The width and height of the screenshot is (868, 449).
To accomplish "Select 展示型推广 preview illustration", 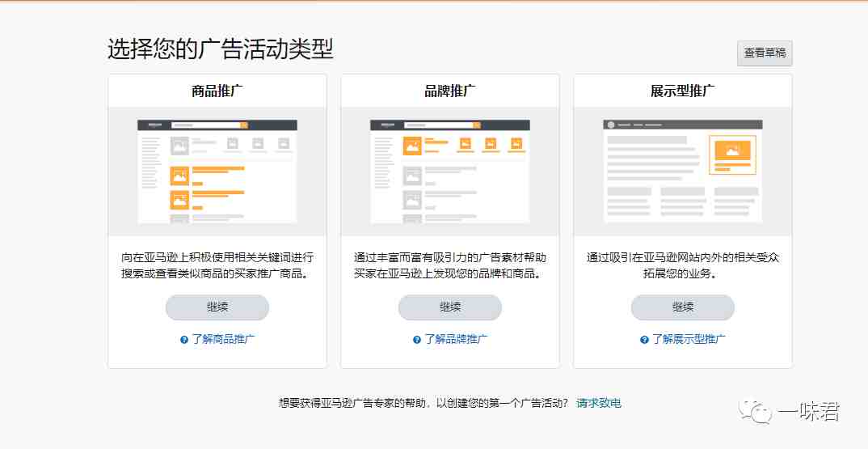I will point(683,172).
